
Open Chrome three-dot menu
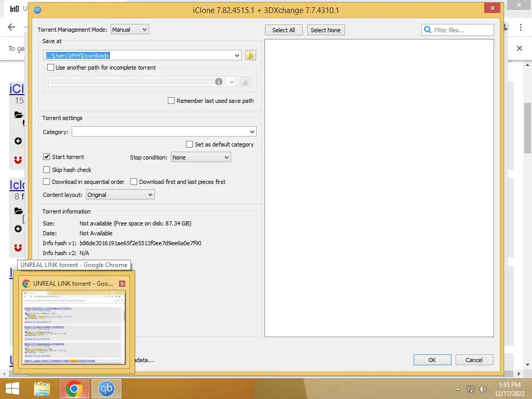pyautogui.click(x=521, y=27)
